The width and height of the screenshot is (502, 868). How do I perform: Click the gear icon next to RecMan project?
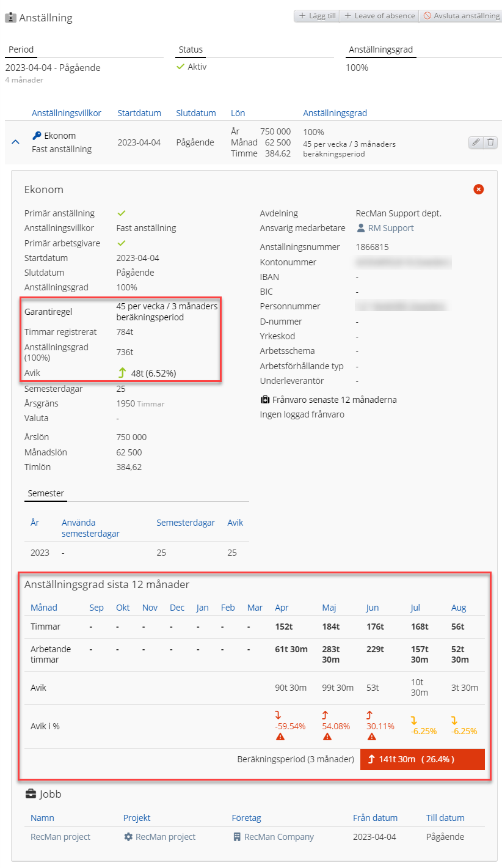tap(128, 837)
